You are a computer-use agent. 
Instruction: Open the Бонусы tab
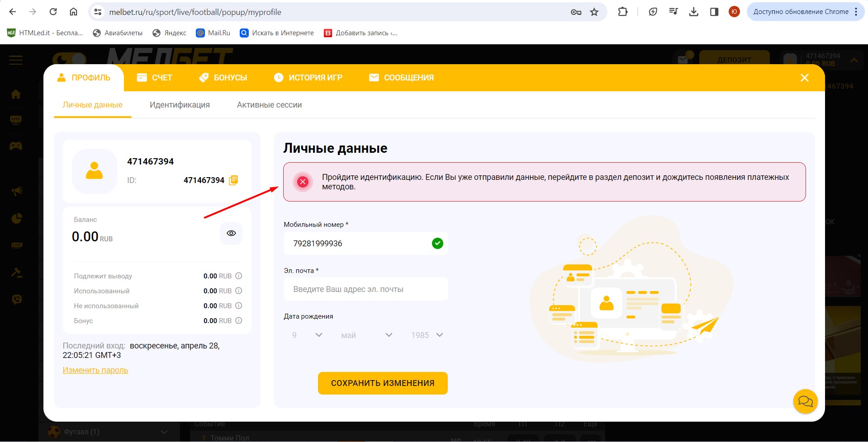click(x=223, y=78)
